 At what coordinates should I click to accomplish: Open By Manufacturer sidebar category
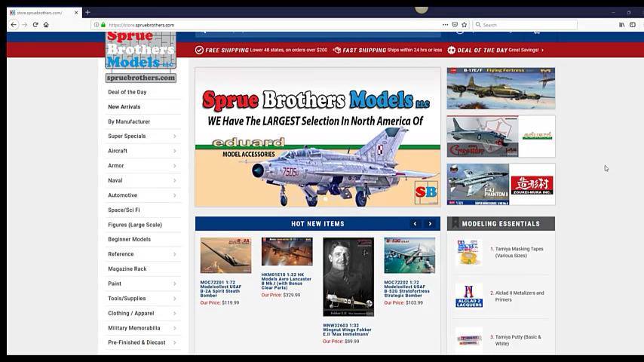point(129,121)
